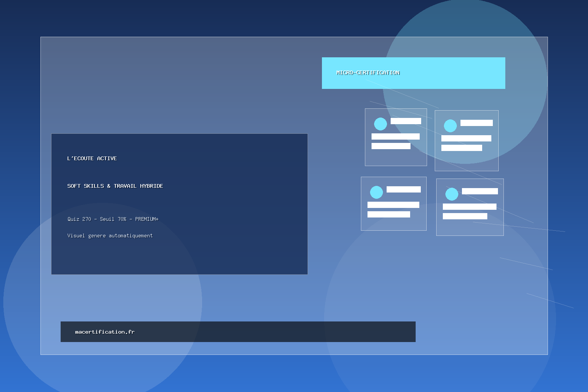Click the bottom white line in bottom-left card
Screen dimensions: 588x392
[x=388, y=214]
